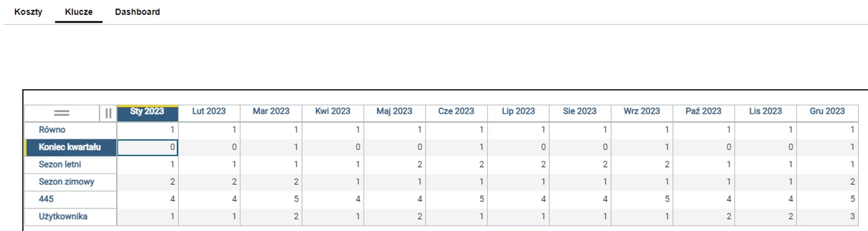Select the Klucze tab

[x=79, y=12]
